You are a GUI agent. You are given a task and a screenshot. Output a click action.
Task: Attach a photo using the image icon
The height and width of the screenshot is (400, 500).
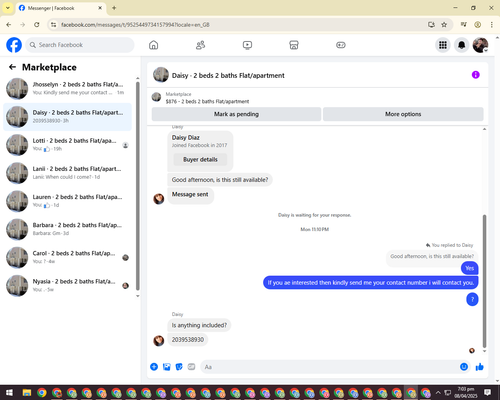point(167,367)
